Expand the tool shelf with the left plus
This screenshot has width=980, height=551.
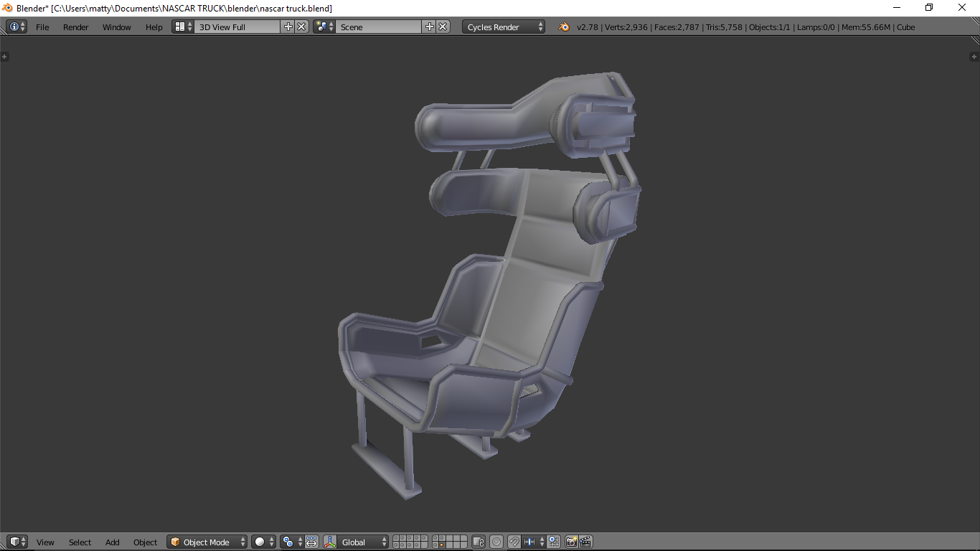(5, 56)
